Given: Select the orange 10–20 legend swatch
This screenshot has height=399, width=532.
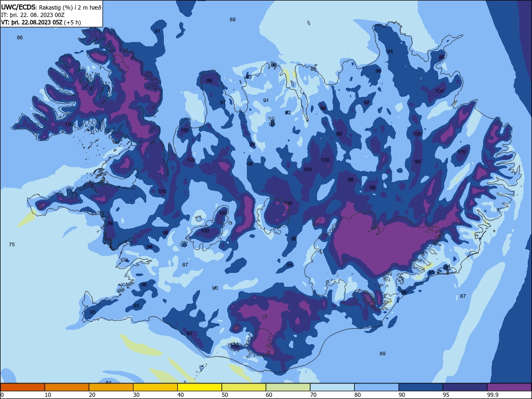Looking at the screenshot, I should click(x=67, y=387).
